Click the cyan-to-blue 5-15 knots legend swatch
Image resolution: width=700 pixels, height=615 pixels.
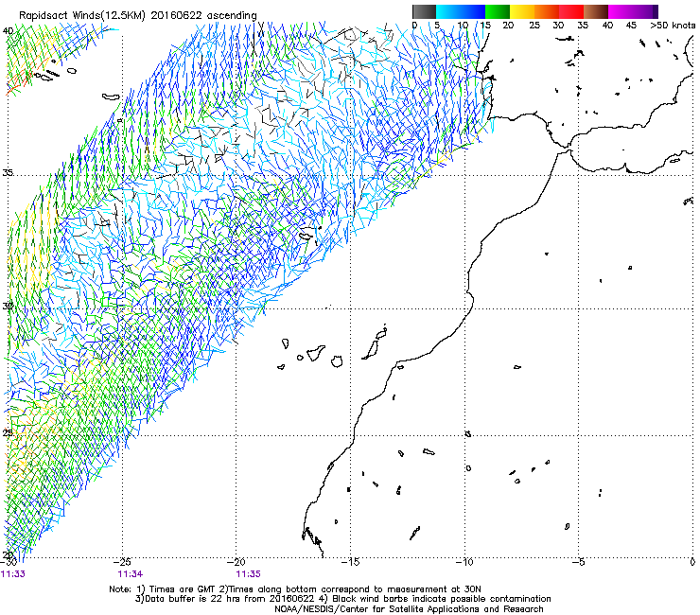[461, 11]
